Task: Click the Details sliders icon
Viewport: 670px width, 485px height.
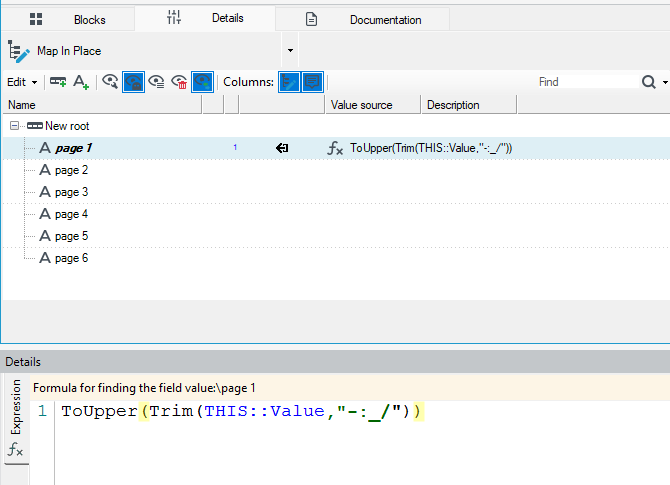Action: tap(174, 17)
